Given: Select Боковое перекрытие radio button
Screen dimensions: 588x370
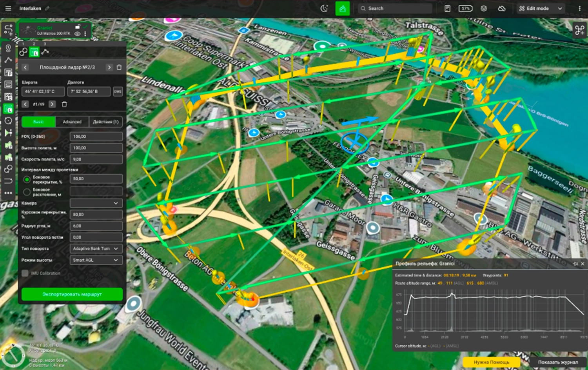Looking at the screenshot, I should 27,180.
